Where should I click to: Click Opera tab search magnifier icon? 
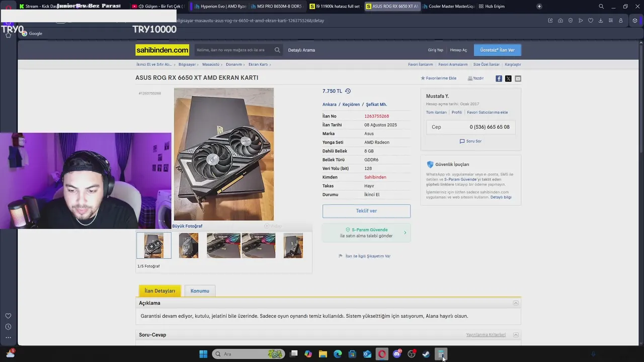(x=601, y=7)
